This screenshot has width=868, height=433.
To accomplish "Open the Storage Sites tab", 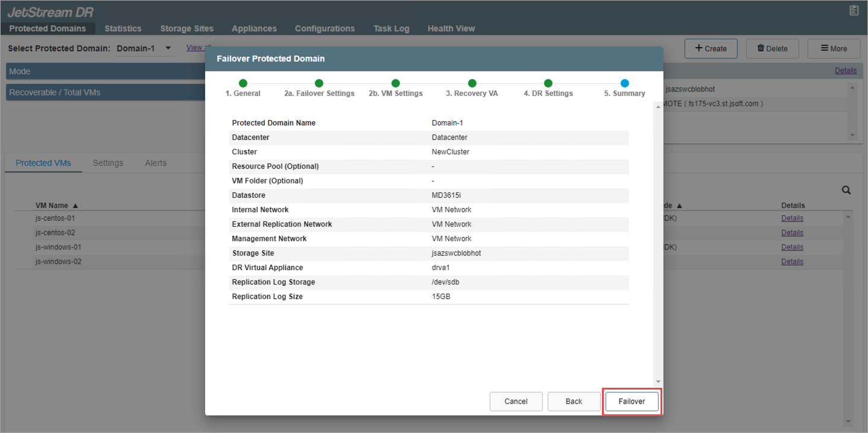I will [x=186, y=28].
